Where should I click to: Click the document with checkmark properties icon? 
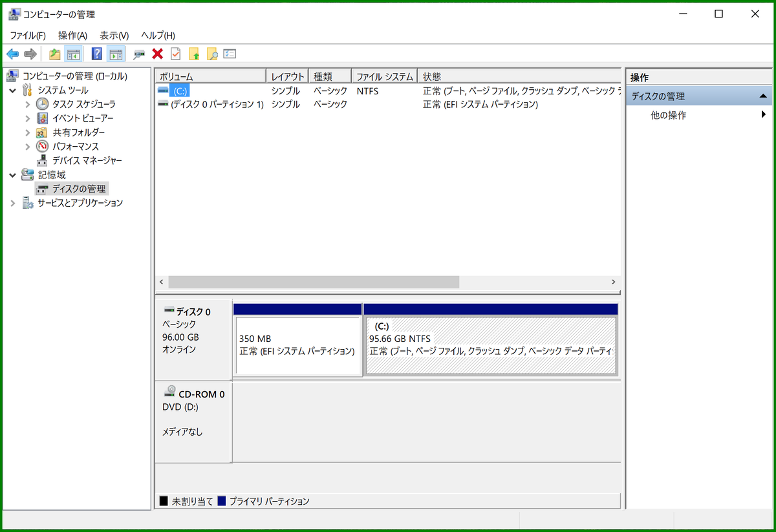pos(175,54)
